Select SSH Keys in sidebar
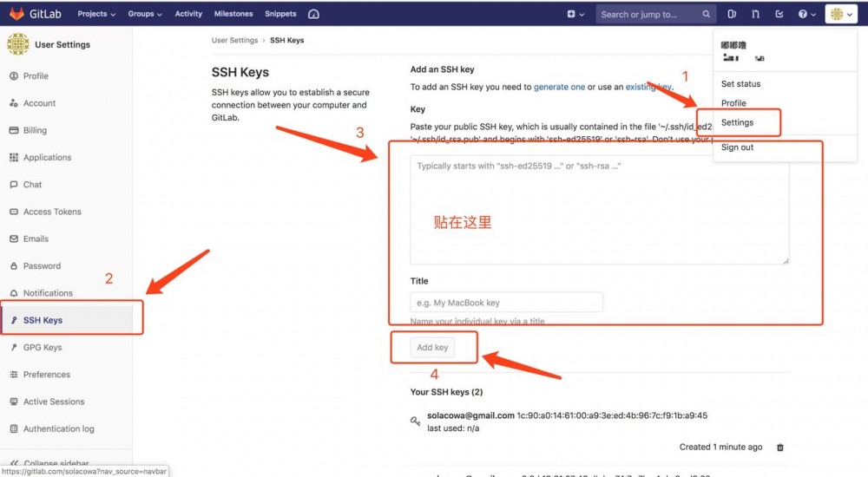Image resolution: width=868 pixels, height=477 pixels. 43,320
